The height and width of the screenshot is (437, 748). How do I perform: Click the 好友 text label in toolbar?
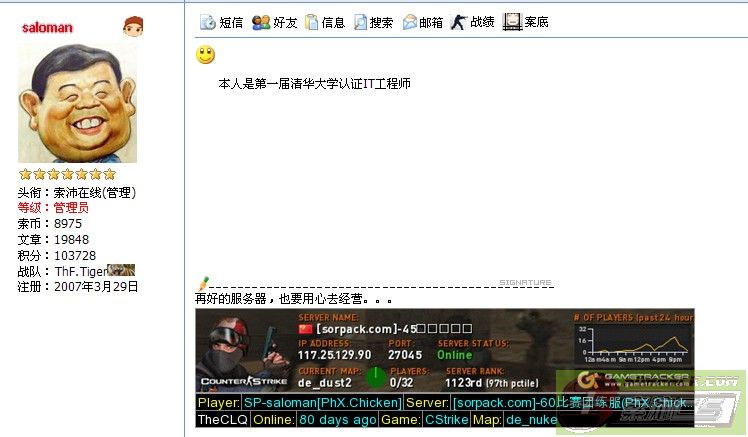285,22
